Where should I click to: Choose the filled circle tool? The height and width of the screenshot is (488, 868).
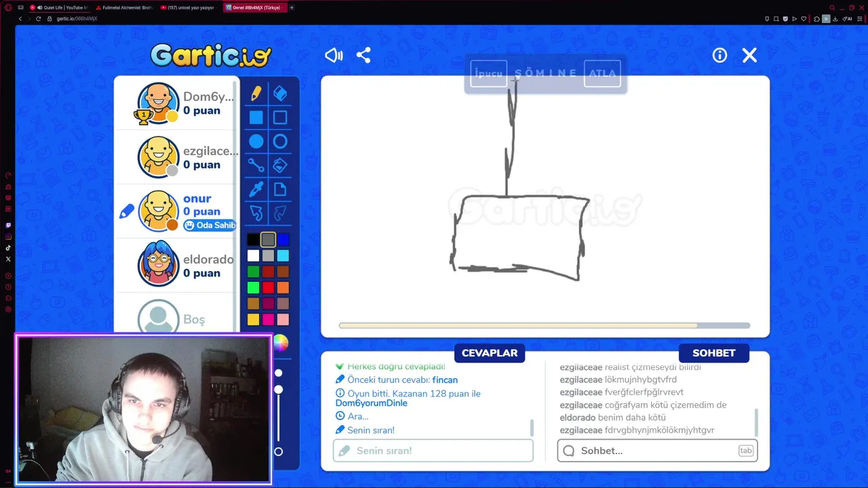[256, 141]
